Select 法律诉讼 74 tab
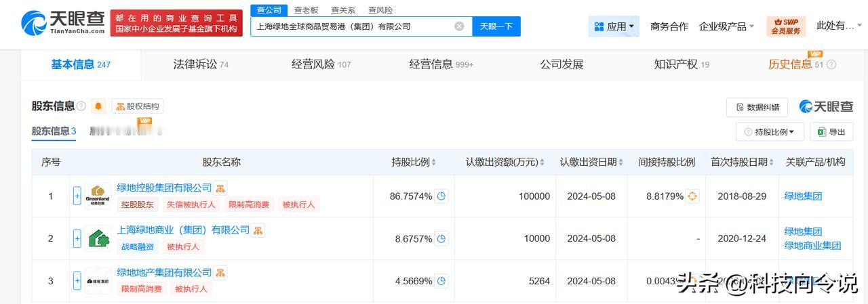This screenshot has height=304, width=868. point(201,64)
